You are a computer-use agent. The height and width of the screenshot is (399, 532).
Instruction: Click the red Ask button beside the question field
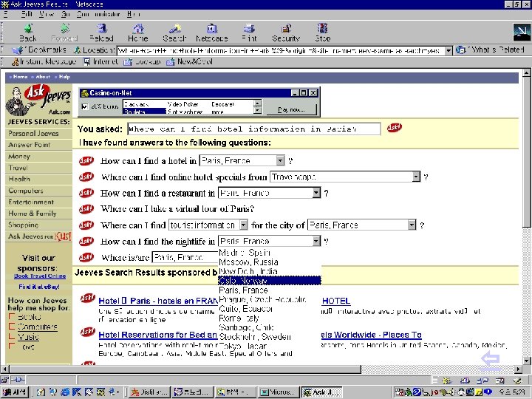pos(395,128)
